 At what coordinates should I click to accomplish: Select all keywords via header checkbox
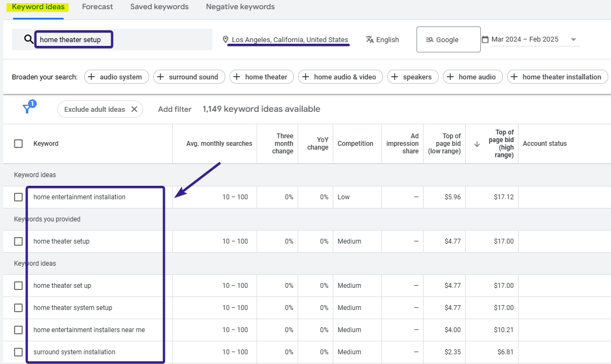(18, 143)
